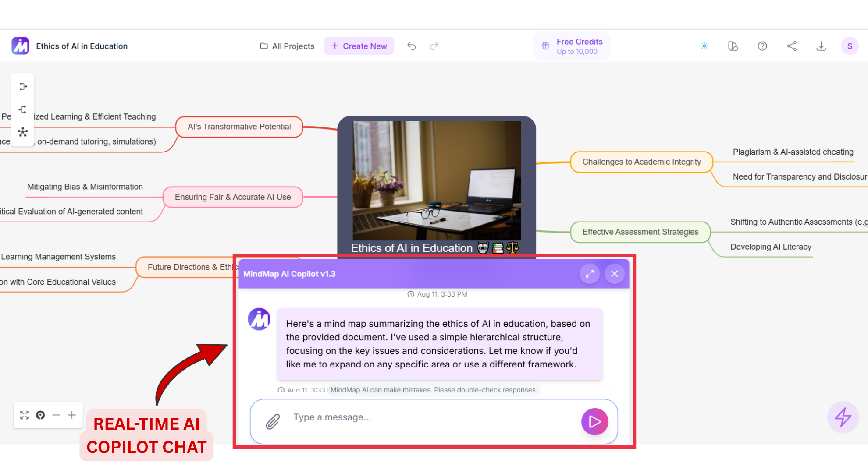
Task: Click the Create New button
Action: click(x=359, y=46)
